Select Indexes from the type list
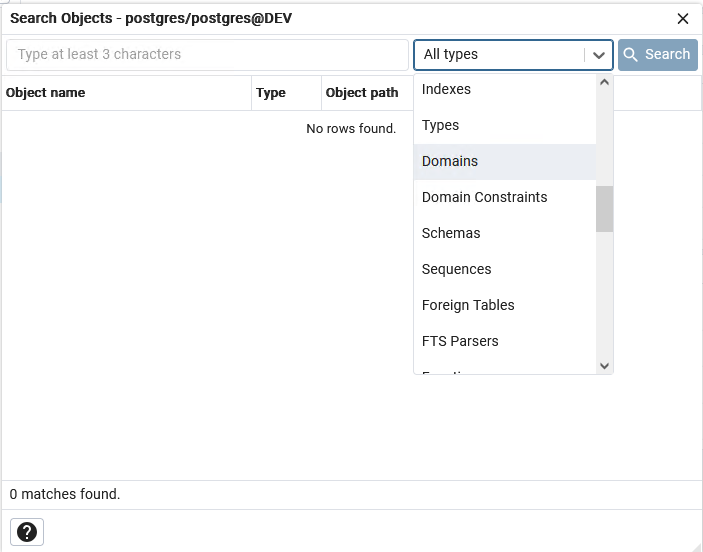Viewport: 703px width, 552px height. point(446,89)
